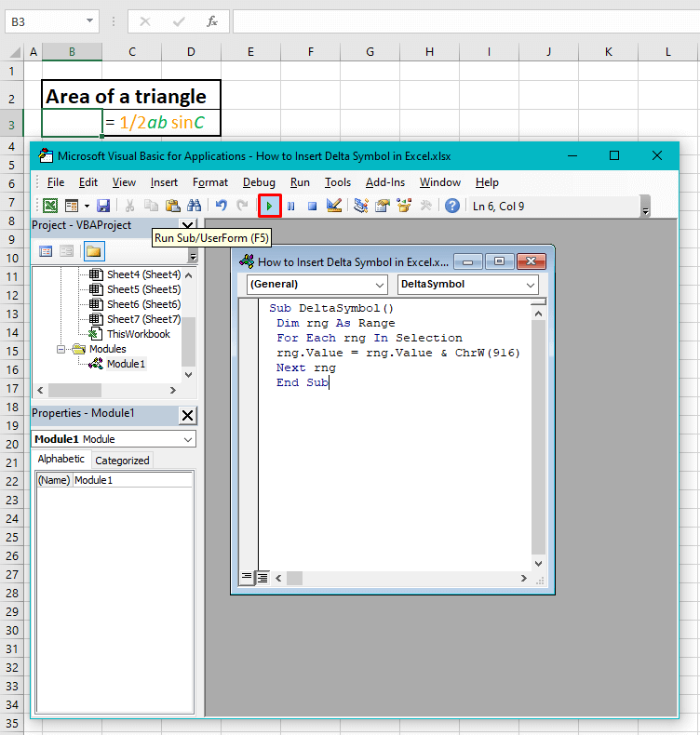700x735 pixels.
Task: Click the Break (pause) toolbar icon
Action: pyautogui.click(x=290, y=206)
